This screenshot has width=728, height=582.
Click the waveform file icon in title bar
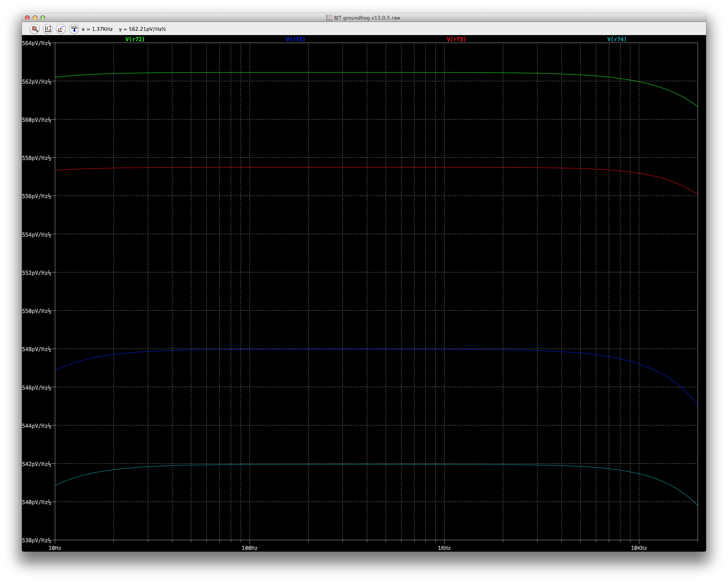329,18
